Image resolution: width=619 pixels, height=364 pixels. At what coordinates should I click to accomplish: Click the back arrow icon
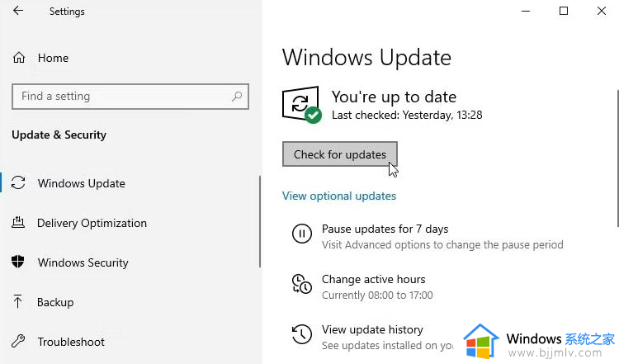click(x=18, y=11)
